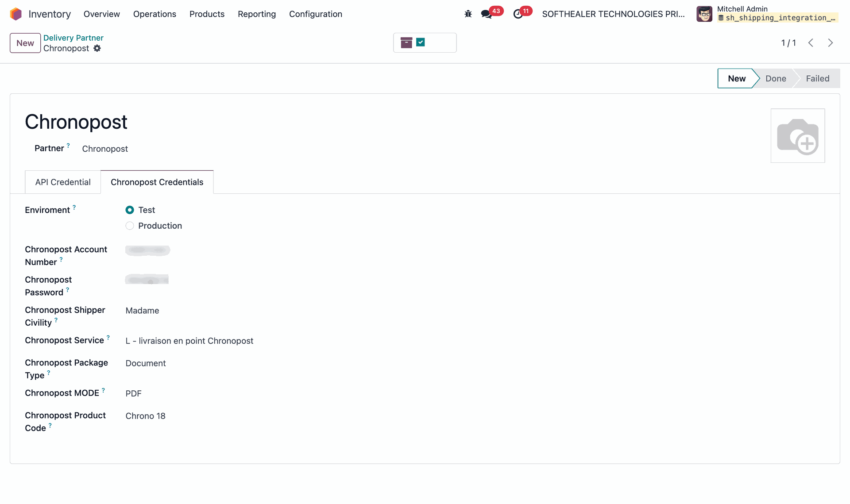Click the Inventory app logo icon

pyautogui.click(x=16, y=14)
